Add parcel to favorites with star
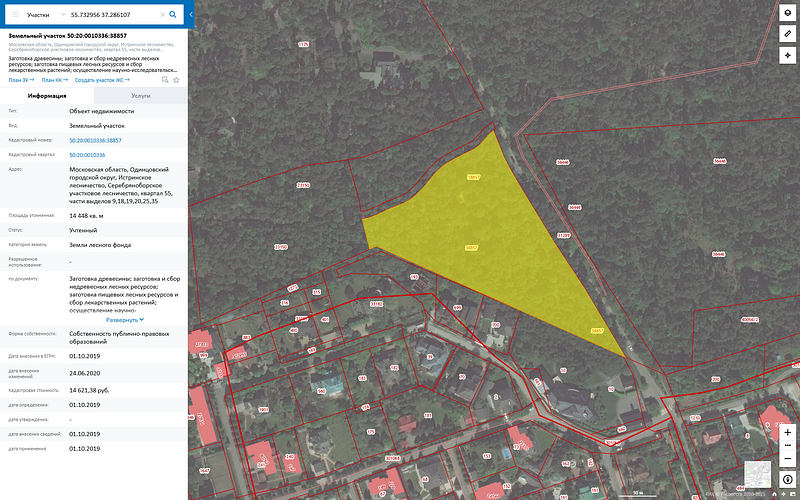This screenshot has height=500, width=800. tap(177, 80)
